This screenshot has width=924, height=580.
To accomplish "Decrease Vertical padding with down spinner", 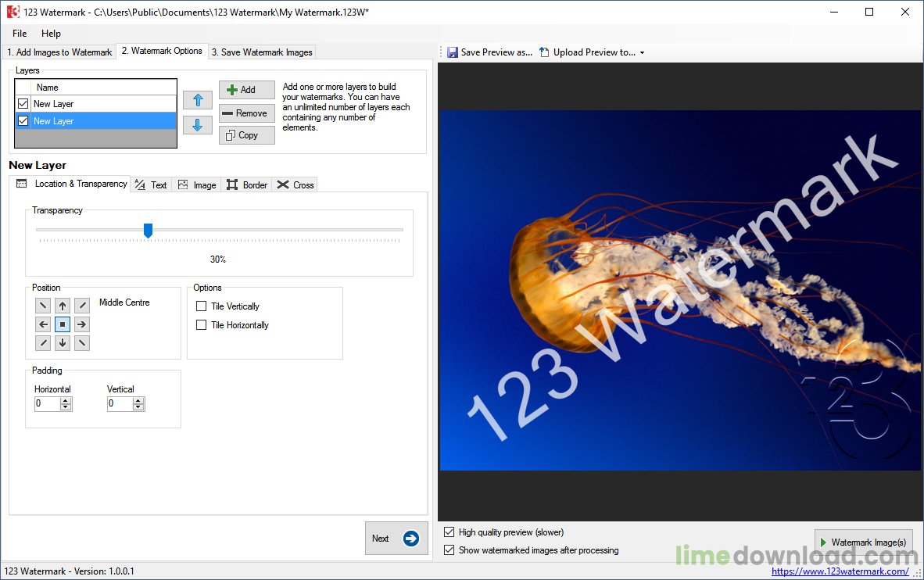I will coord(138,407).
